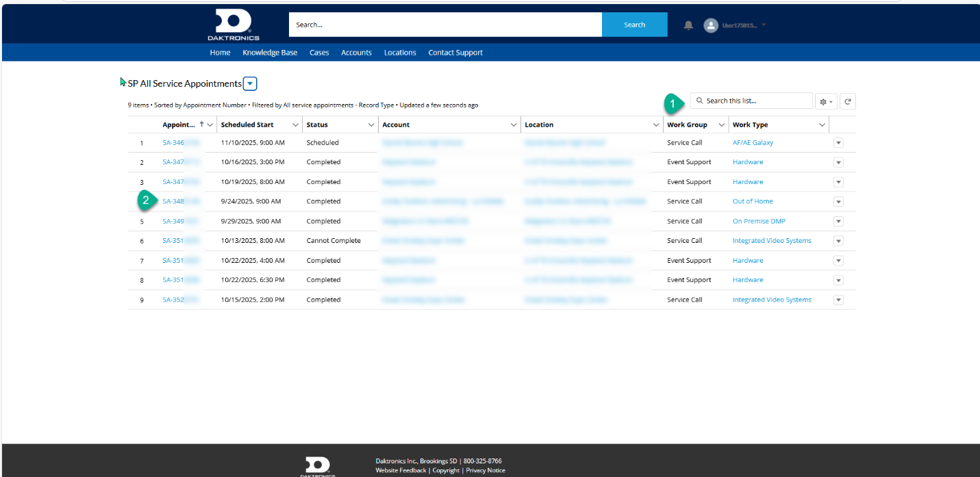This screenshot has height=477, width=980.
Task: Expand Scheduled Start column options
Action: 295,125
